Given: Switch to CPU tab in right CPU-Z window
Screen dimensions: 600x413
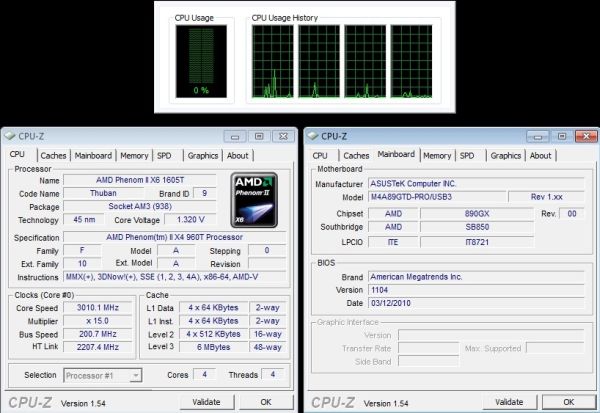Looking at the screenshot, I should point(320,156).
